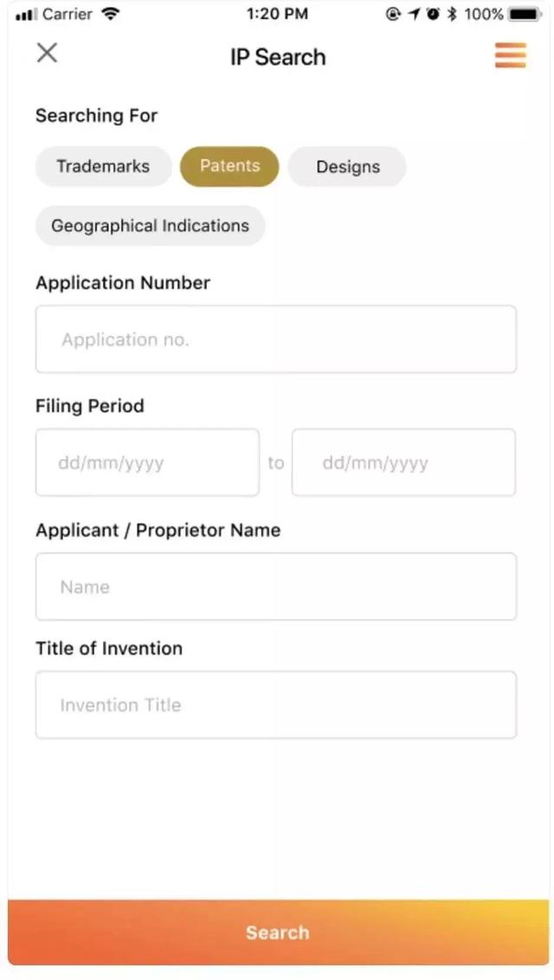Screen dimensions: 554x980
Task: Tap the 1:20 PM clock in status bar
Action: pos(277,15)
